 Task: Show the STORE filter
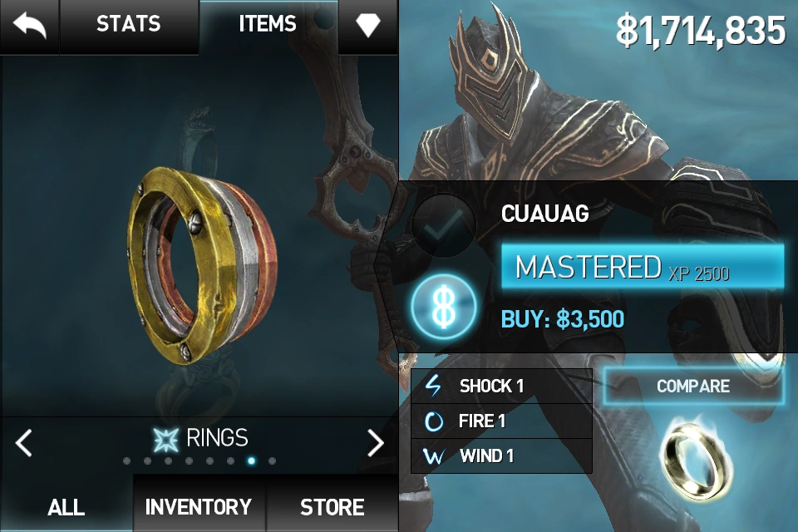[332, 506]
